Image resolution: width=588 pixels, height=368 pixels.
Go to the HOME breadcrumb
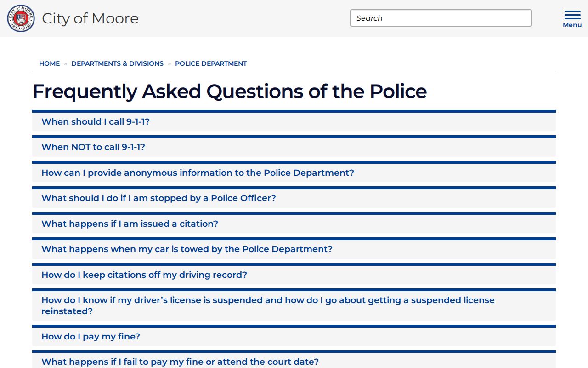(x=49, y=63)
